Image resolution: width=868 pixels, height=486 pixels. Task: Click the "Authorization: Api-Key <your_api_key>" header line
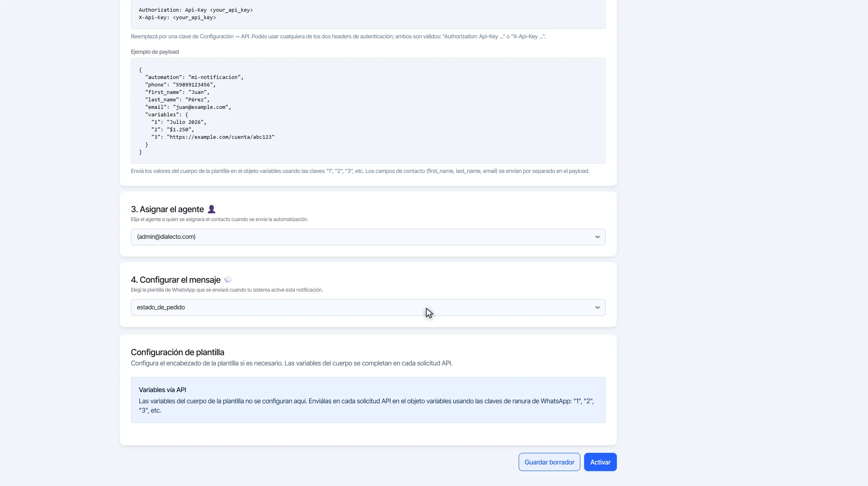pyautogui.click(x=196, y=10)
